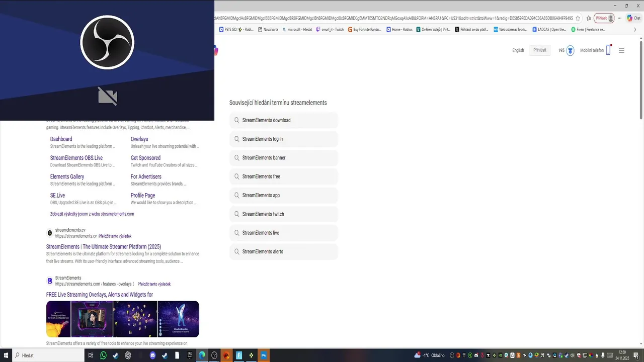Click the Edge address bar URL
The width and height of the screenshot is (644, 362).
tap(393, 18)
